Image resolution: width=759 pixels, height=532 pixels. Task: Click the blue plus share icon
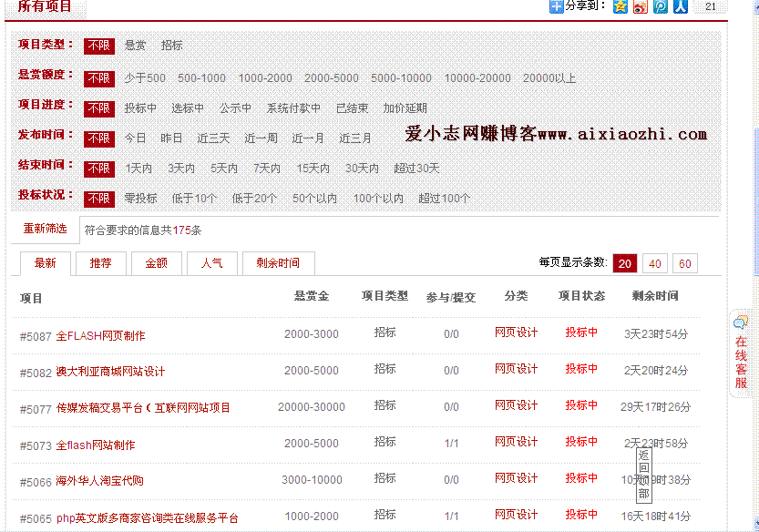[x=556, y=7]
